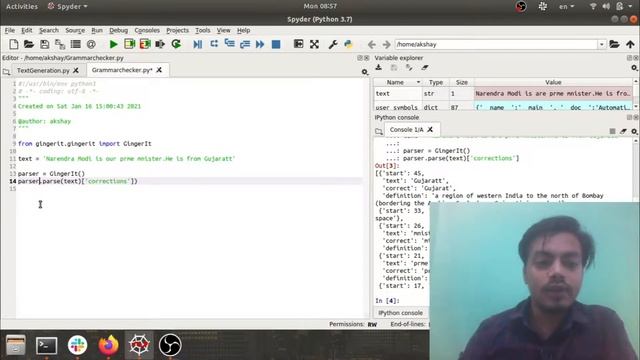Open the File menu

[10, 30]
